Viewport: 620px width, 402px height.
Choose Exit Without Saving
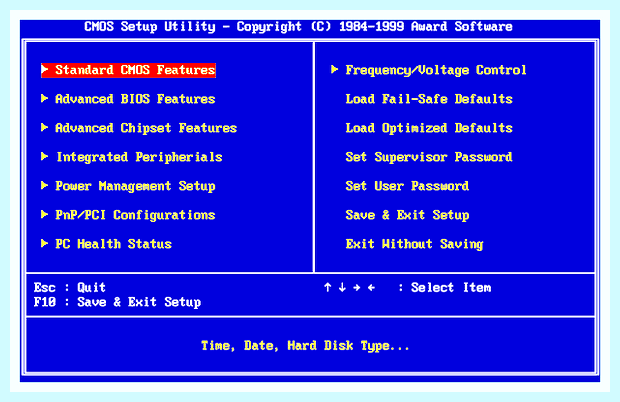coord(414,244)
